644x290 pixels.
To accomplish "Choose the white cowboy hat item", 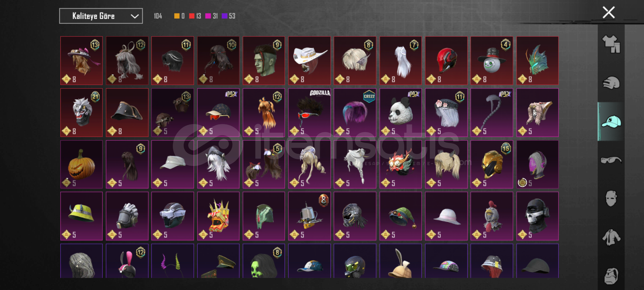I will pos(309,61).
